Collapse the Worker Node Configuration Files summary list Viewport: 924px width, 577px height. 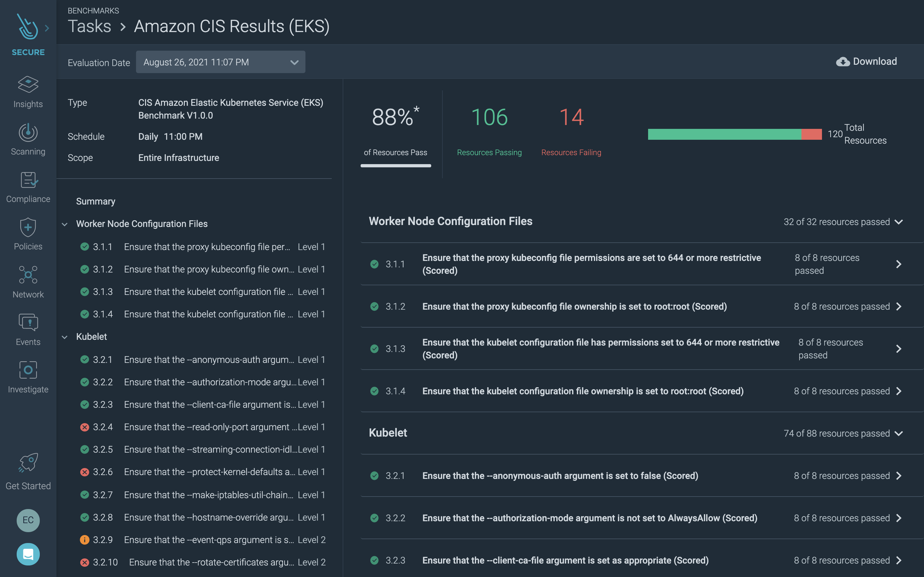[65, 224]
